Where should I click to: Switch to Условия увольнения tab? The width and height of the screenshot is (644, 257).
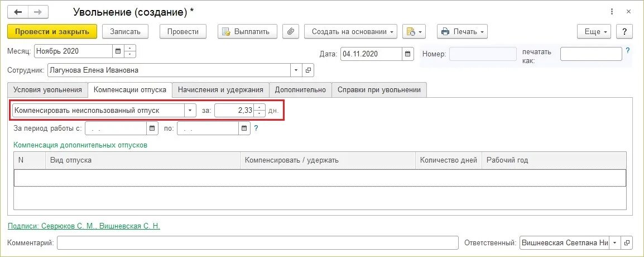[47, 89]
